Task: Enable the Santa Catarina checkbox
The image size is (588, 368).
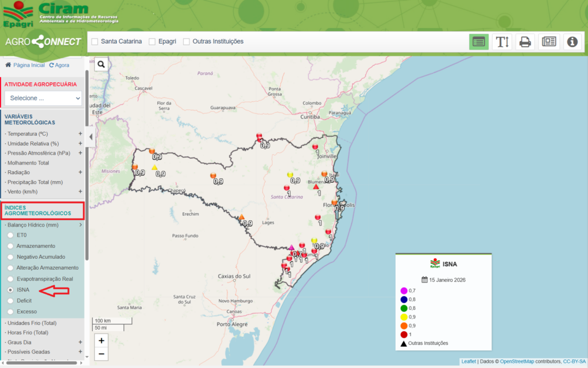Action: (95, 41)
